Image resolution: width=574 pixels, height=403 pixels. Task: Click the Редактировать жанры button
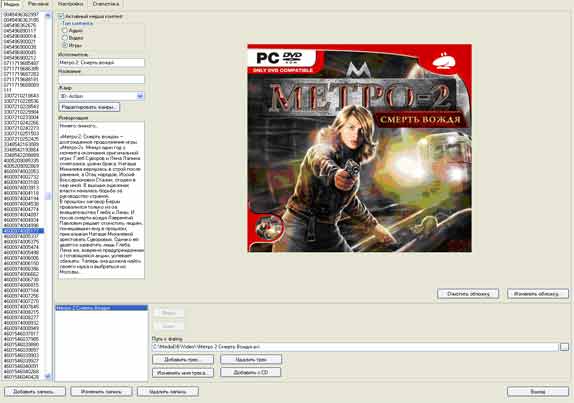click(x=89, y=107)
